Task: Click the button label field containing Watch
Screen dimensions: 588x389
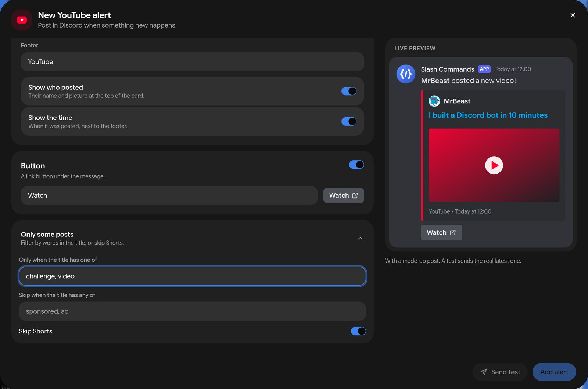Action: (x=169, y=196)
